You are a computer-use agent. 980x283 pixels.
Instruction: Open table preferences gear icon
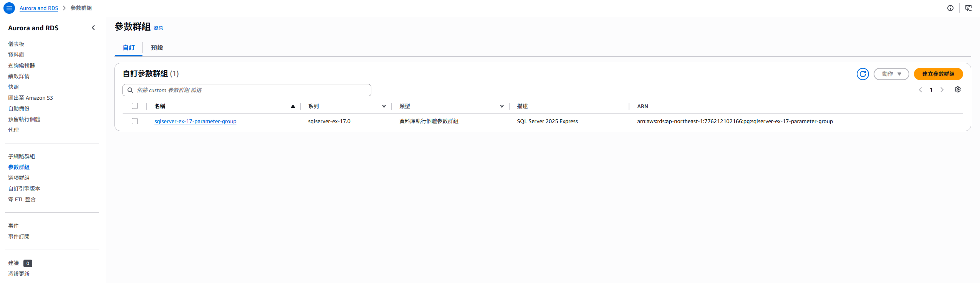(958, 89)
